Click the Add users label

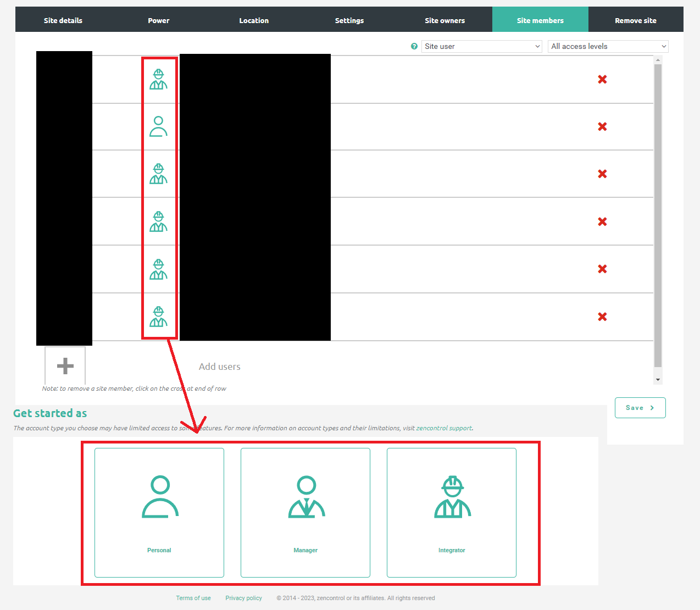(220, 367)
